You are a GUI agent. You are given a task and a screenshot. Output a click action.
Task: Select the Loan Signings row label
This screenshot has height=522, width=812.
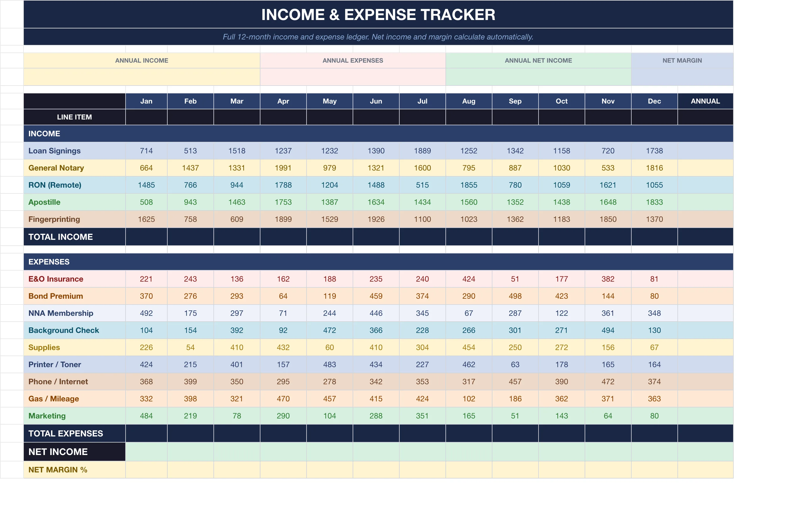click(74, 151)
